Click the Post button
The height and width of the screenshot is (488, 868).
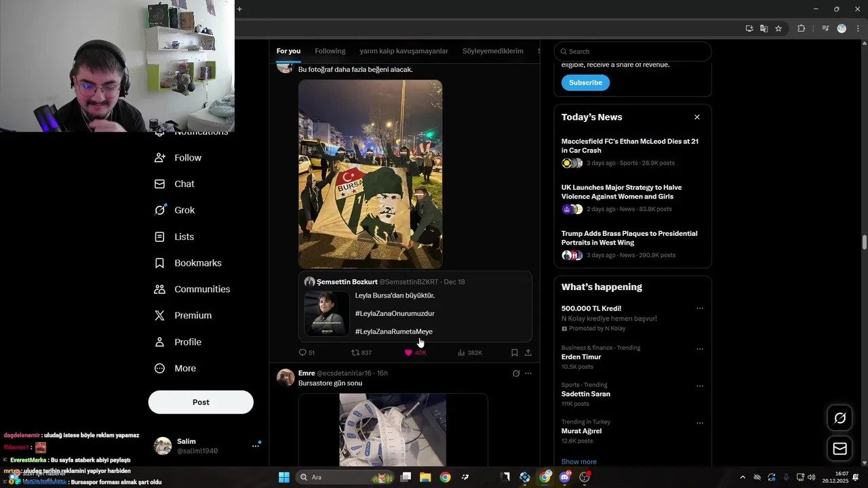201,402
